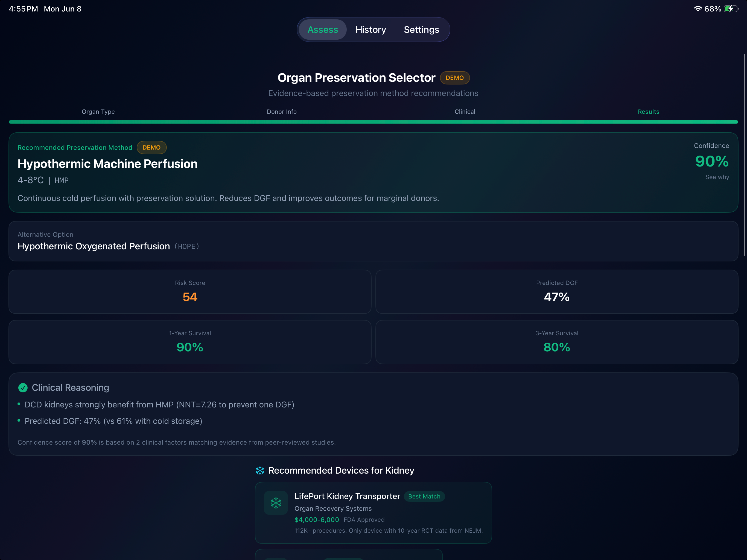Click the Best Match badge

[424, 496]
